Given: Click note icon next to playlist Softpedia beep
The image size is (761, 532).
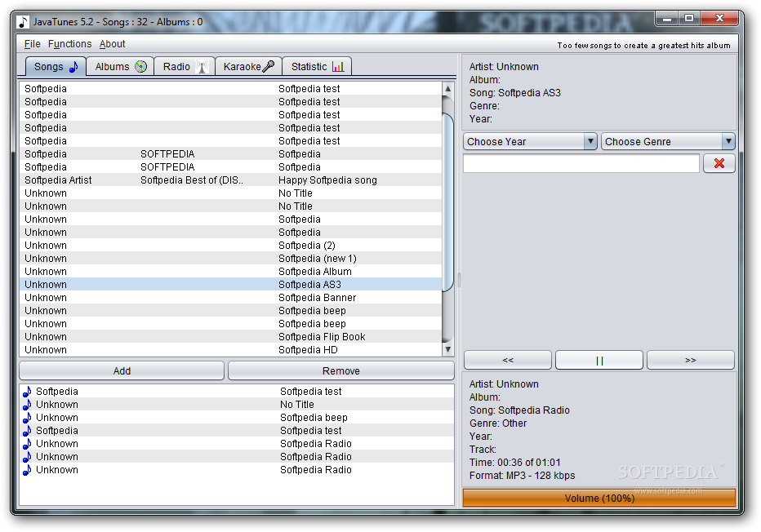Looking at the screenshot, I should point(27,418).
